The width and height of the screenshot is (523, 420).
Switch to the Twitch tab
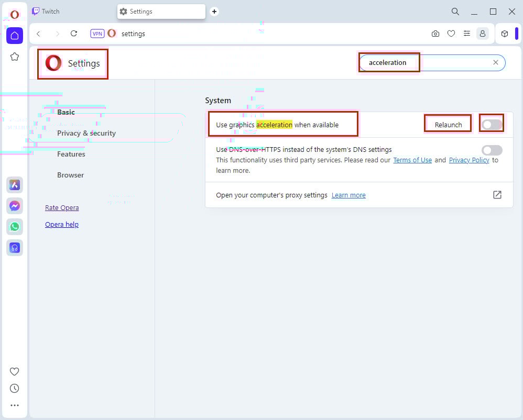[72, 12]
